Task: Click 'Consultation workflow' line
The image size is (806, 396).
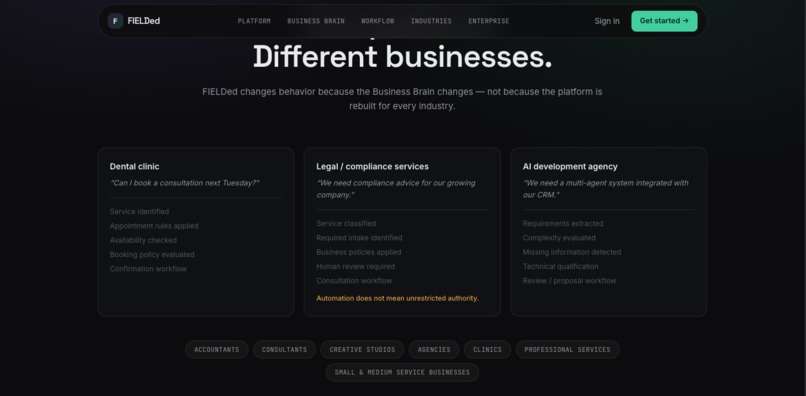Action: (x=354, y=281)
